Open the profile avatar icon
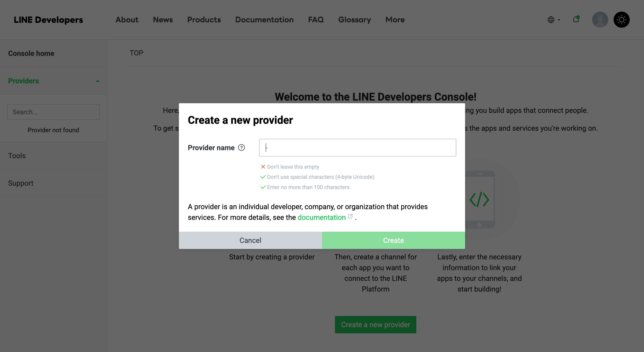This screenshot has width=644, height=352. click(x=600, y=20)
